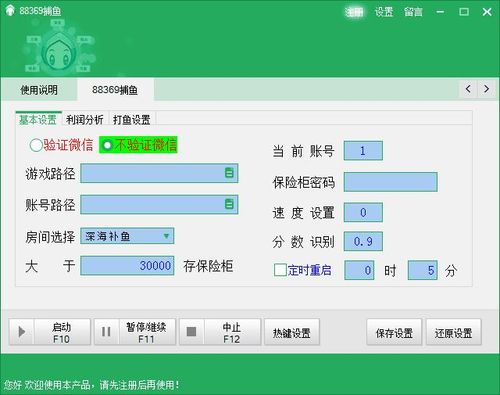
Task: Click the 中止 F12 button
Action: click(220, 332)
